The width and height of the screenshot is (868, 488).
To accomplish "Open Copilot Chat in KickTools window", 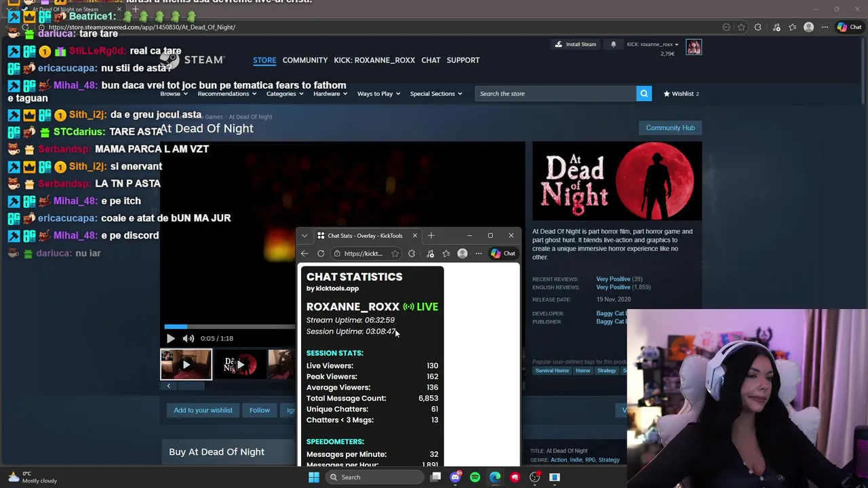I will click(503, 253).
